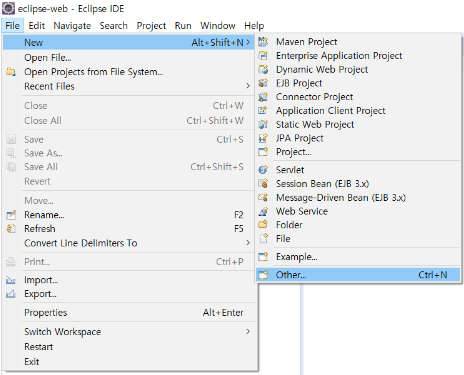Open the Navigate menu
464x375 pixels.
[72, 26]
